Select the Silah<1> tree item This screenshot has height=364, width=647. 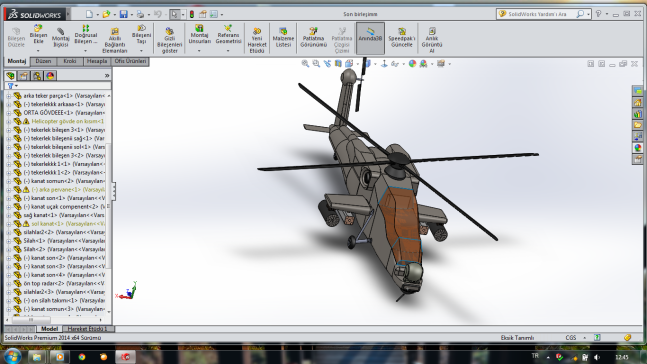click(x=64, y=241)
